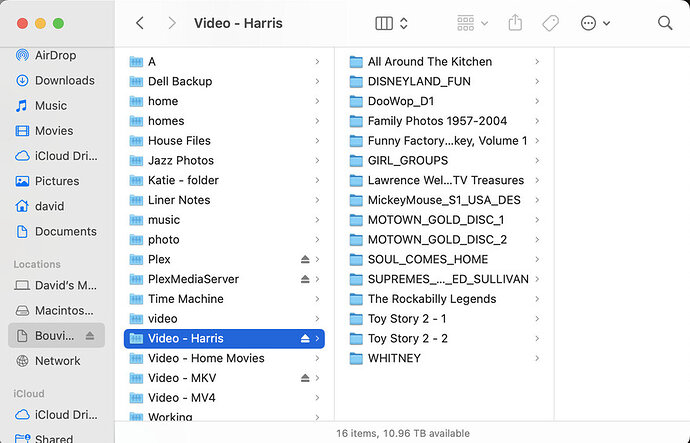The height and width of the screenshot is (443, 690).
Task: Eject the Plex shared folder
Action: [305, 259]
